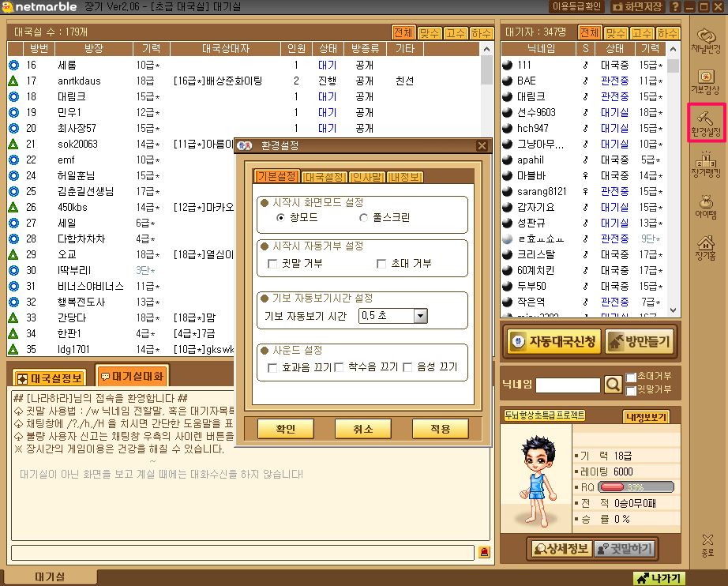Screen dimensions: 728x586
Task: Click the 닉네임 search input field
Action: tap(568, 385)
